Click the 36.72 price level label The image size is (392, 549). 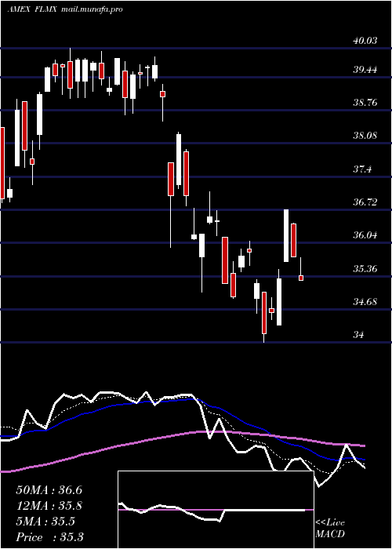click(365, 202)
